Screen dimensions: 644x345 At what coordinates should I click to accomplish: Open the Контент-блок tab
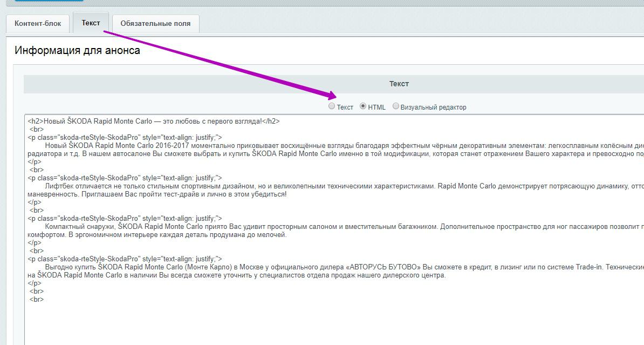[38, 23]
